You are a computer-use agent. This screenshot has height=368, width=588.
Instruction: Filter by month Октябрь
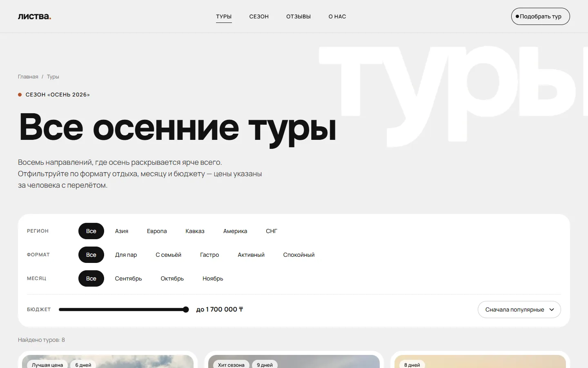pos(172,278)
